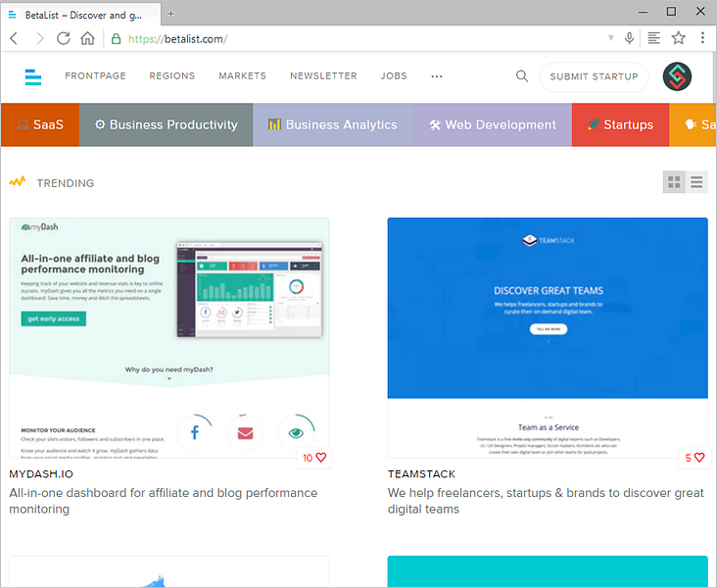Open a new tab with plus icon
Image resolution: width=717 pixels, height=588 pixels.
pyautogui.click(x=171, y=14)
